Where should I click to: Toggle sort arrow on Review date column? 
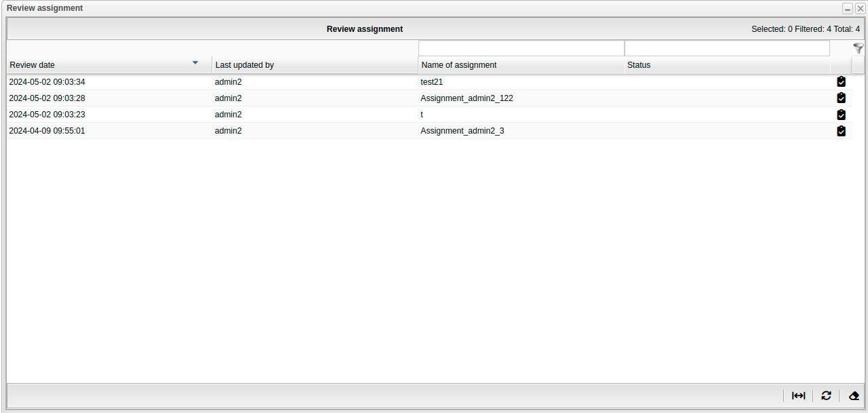tap(195, 63)
